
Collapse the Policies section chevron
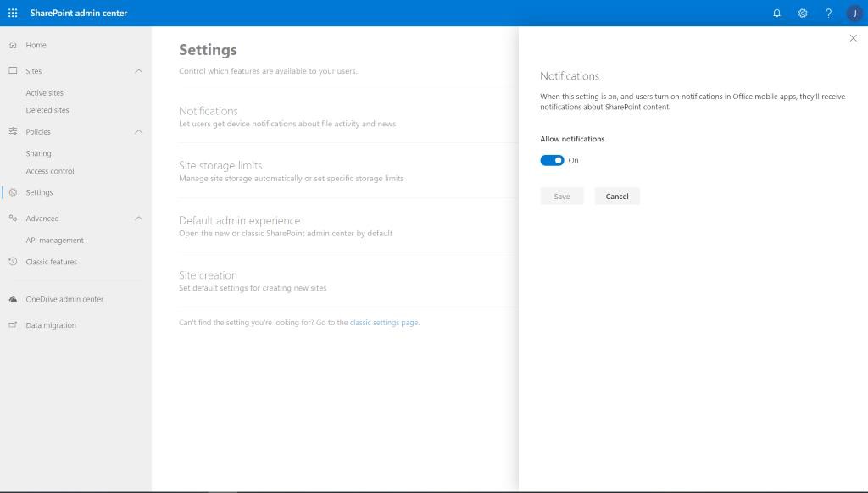138,131
